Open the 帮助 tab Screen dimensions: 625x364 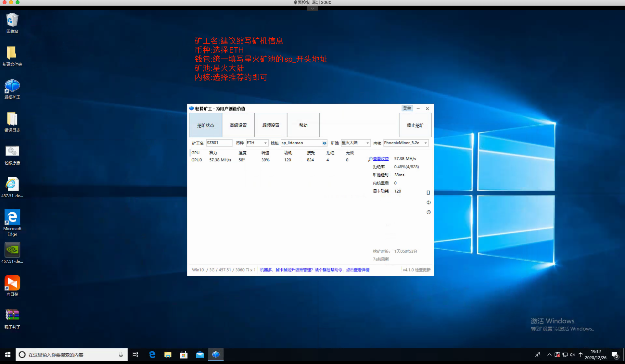click(303, 125)
